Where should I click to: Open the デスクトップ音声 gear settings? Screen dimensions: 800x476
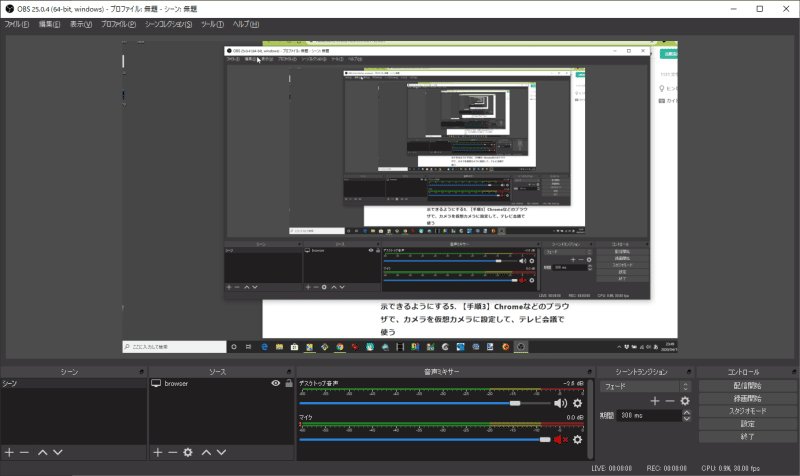(577, 403)
